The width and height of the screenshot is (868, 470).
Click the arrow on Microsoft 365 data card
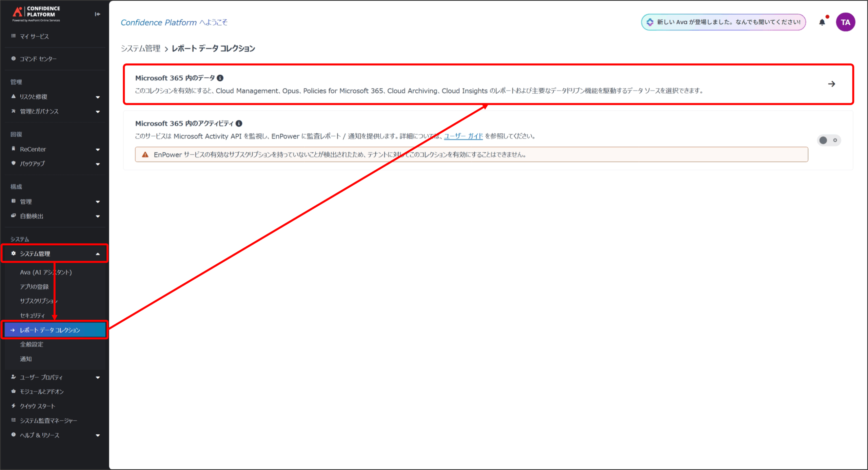click(x=831, y=84)
